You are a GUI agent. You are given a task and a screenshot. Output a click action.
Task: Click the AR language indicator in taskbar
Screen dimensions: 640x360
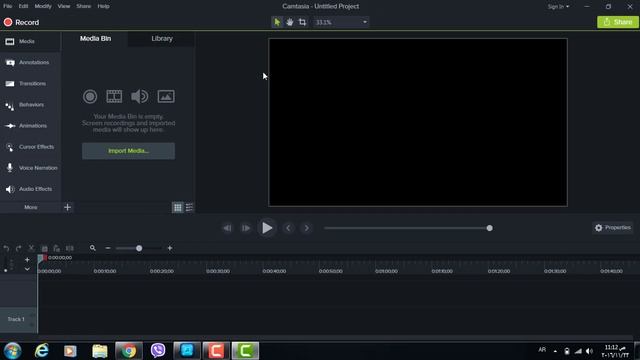click(542, 350)
